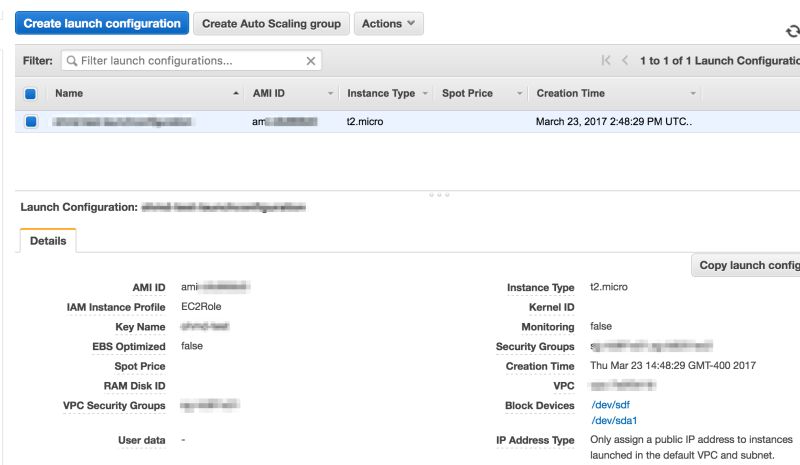
Task: Click the AMI ID column header
Action: coord(268,93)
